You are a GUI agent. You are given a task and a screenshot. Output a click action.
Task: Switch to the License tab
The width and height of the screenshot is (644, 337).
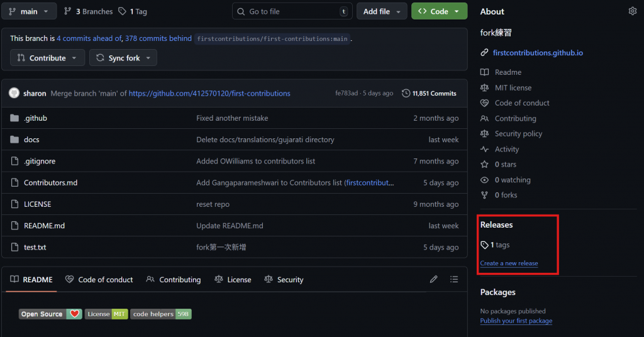(233, 280)
